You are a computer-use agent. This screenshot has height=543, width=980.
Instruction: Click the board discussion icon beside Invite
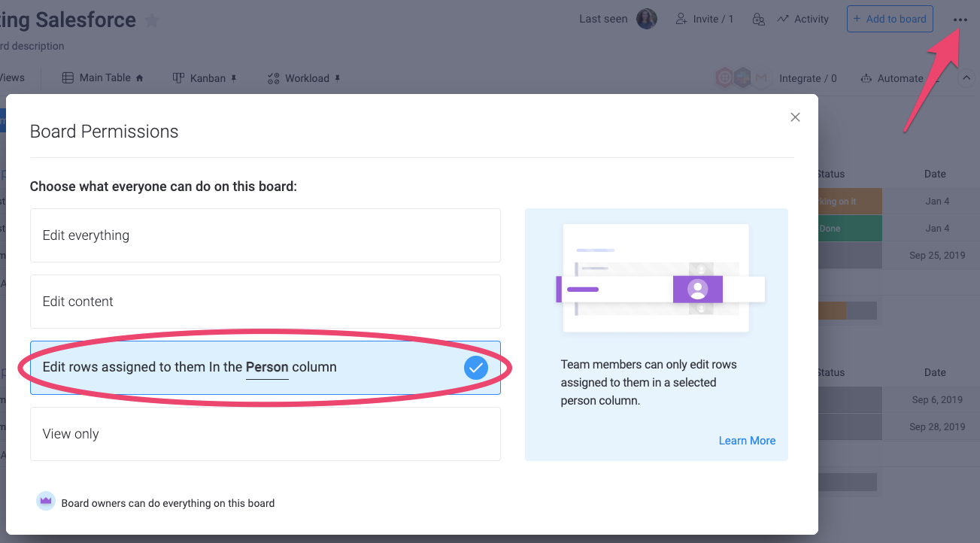pos(758,20)
